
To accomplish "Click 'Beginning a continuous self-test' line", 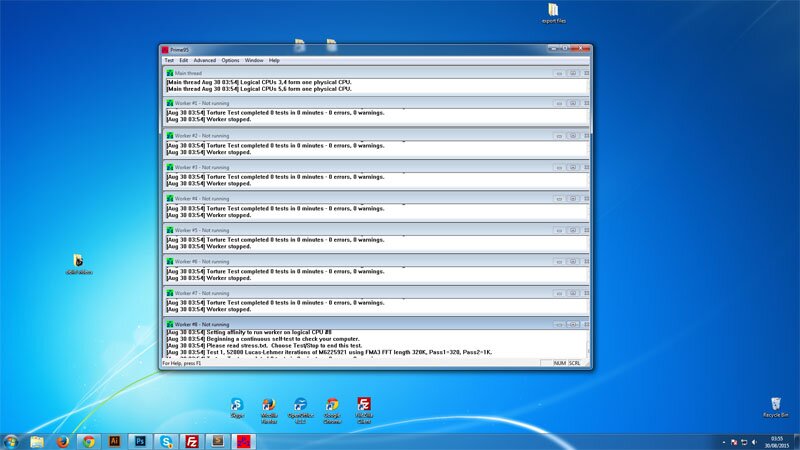I will [x=263, y=339].
